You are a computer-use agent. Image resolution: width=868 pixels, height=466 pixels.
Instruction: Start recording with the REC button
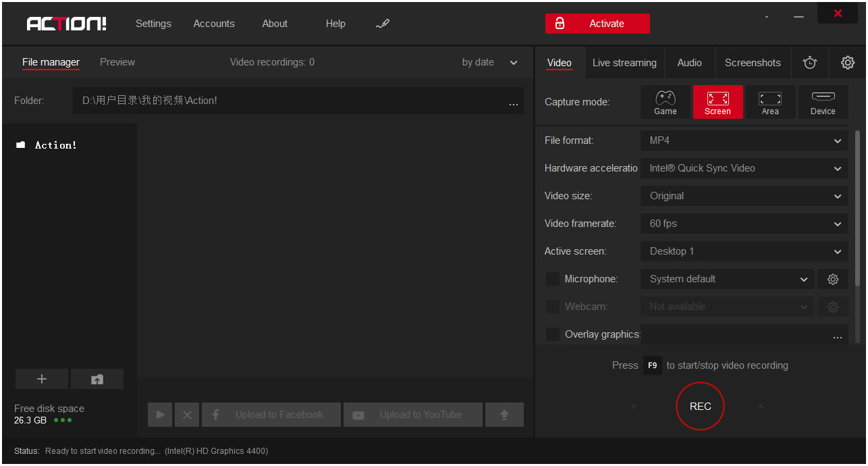pyautogui.click(x=700, y=406)
